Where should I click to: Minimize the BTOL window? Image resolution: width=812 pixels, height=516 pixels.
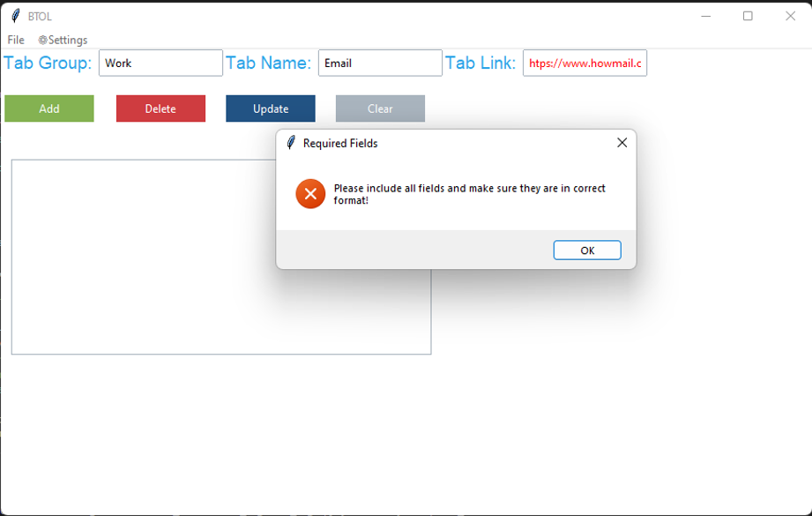pyautogui.click(x=705, y=15)
